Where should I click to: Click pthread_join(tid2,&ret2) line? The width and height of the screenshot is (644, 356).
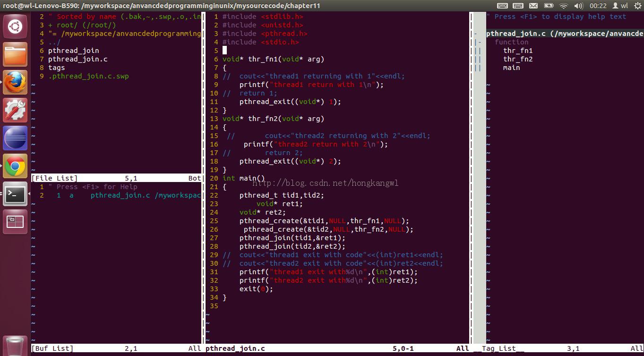(292, 246)
